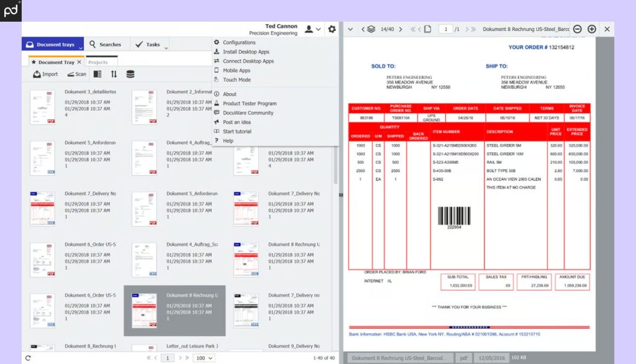Image resolution: width=636 pixels, height=364 pixels.
Task: Go to previous tray list page
Action: 155,358
